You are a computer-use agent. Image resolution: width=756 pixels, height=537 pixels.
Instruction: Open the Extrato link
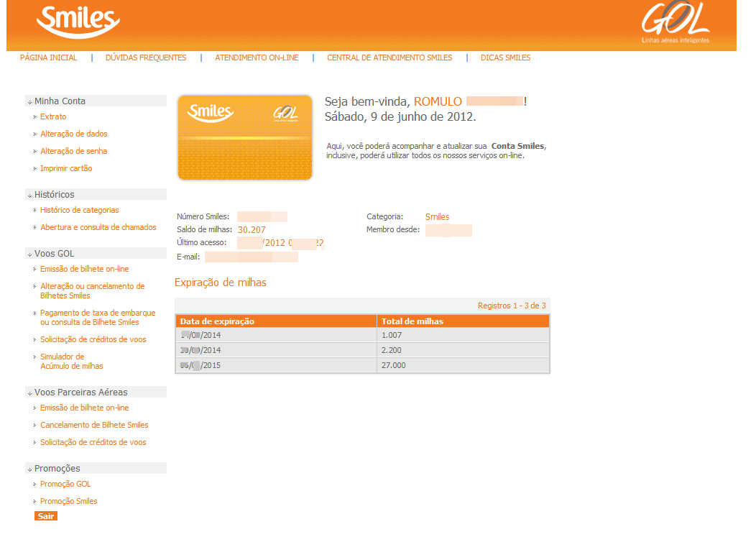(x=53, y=116)
